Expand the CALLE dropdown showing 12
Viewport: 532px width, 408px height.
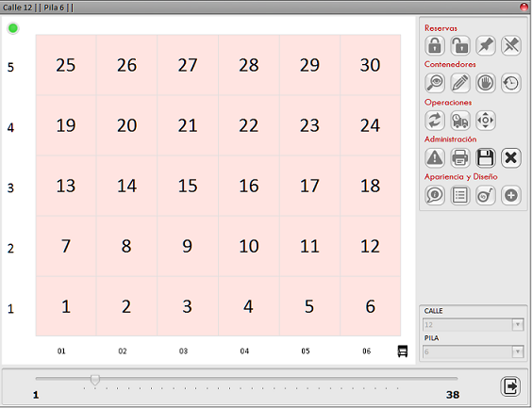pyautogui.click(x=473, y=325)
